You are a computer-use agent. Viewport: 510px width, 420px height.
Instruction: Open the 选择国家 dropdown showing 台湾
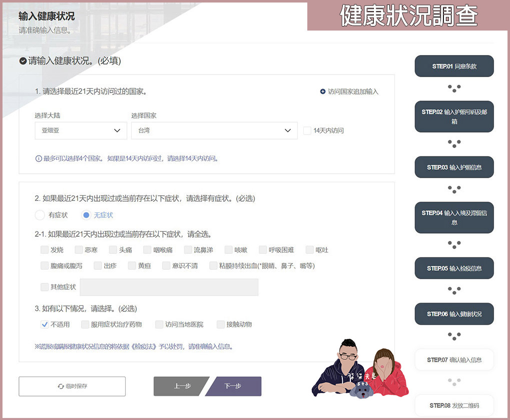(x=214, y=131)
